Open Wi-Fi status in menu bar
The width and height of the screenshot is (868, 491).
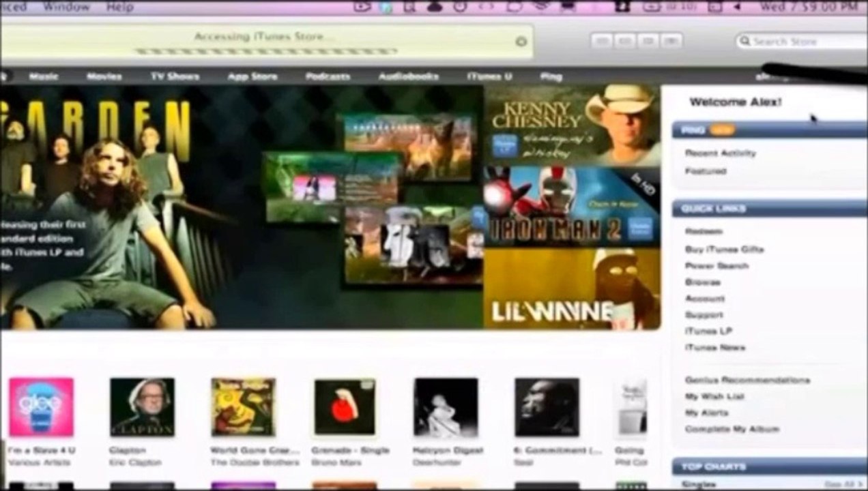542,6
